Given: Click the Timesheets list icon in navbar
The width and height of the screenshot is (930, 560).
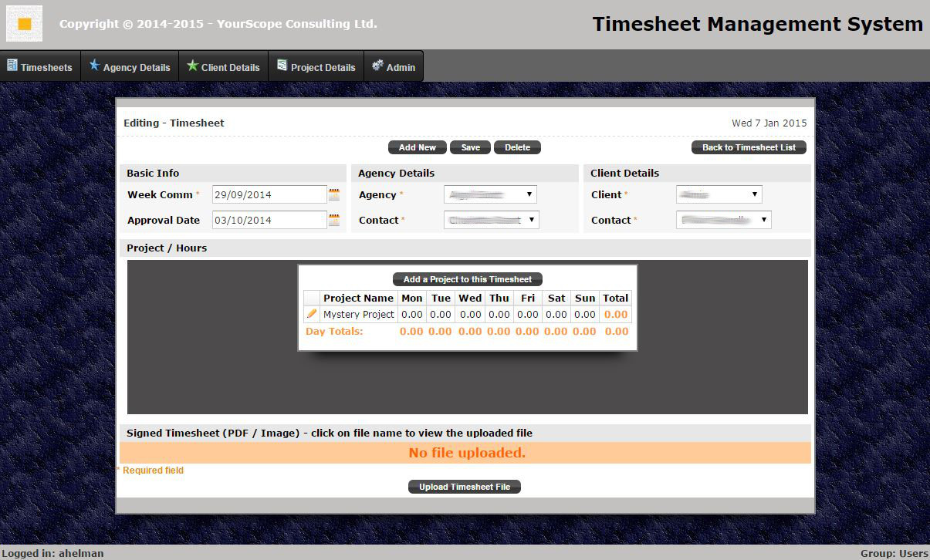Looking at the screenshot, I should click(x=12, y=66).
